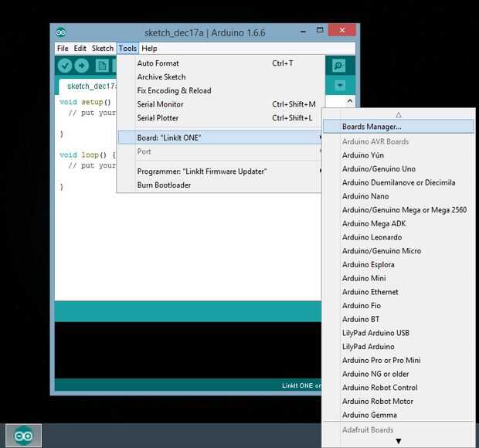Open the File menu
This screenshot has width=479, height=448.
(63, 48)
